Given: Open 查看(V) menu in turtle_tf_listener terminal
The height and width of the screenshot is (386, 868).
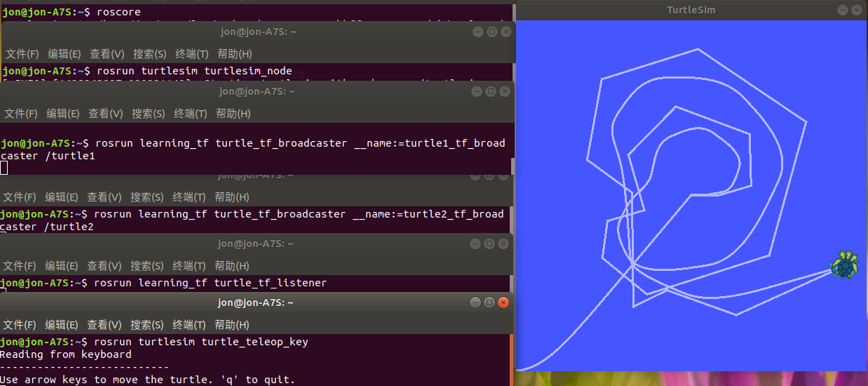Looking at the screenshot, I should pyautogui.click(x=104, y=266).
